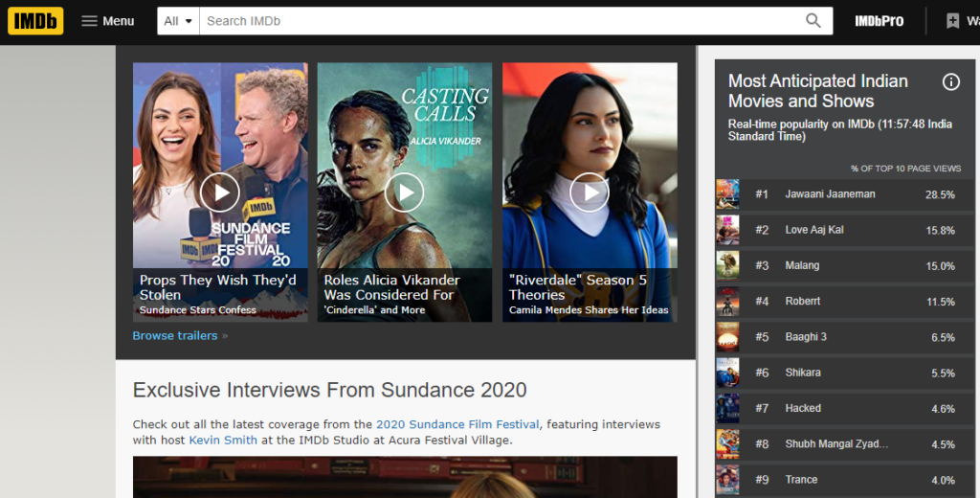Click the Search IMDb input field
This screenshot has height=498, width=980.
pyautogui.click(x=498, y=21)
